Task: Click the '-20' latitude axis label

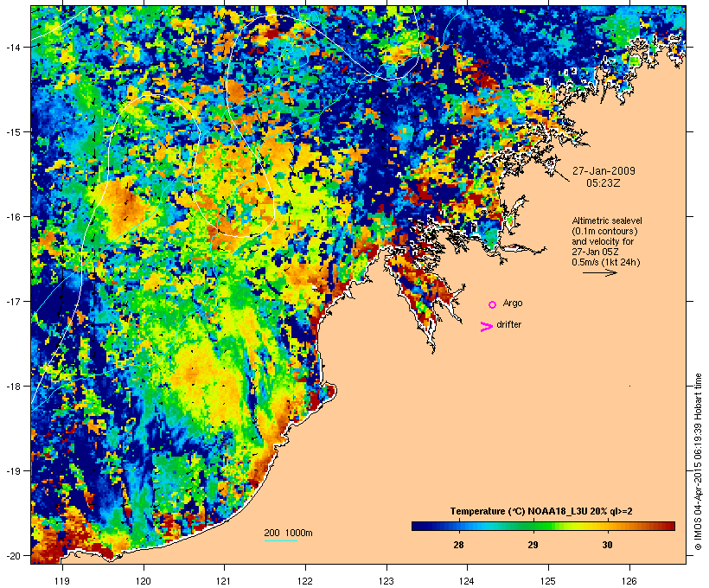Action: click(12, 555)
